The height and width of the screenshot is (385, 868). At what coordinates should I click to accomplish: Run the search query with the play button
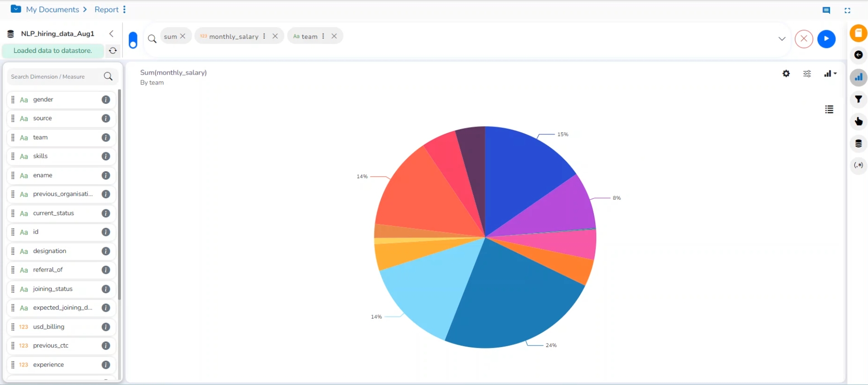pos(826,39)
